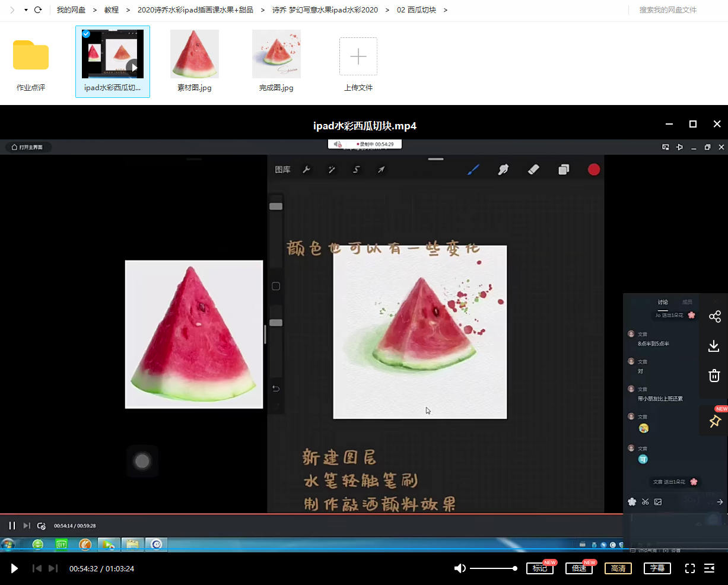Mute the player volume speaker icon
Image resolution: width=728 pixels, height=585 pixels.
[x=460, y=568]
